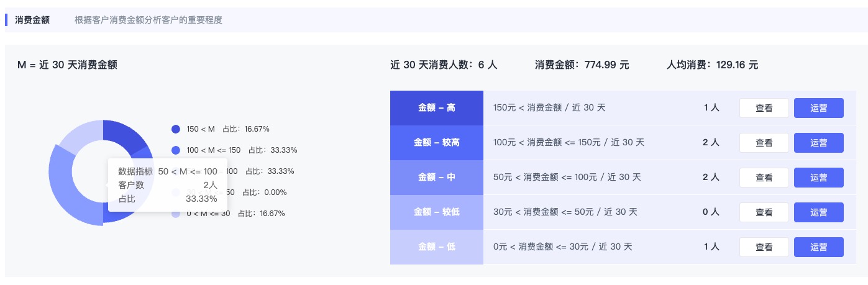This screenshot has width=868, height=285.
Task: Click 运营 for the 金额 – 低 row
Action: [x=819, y=247]
